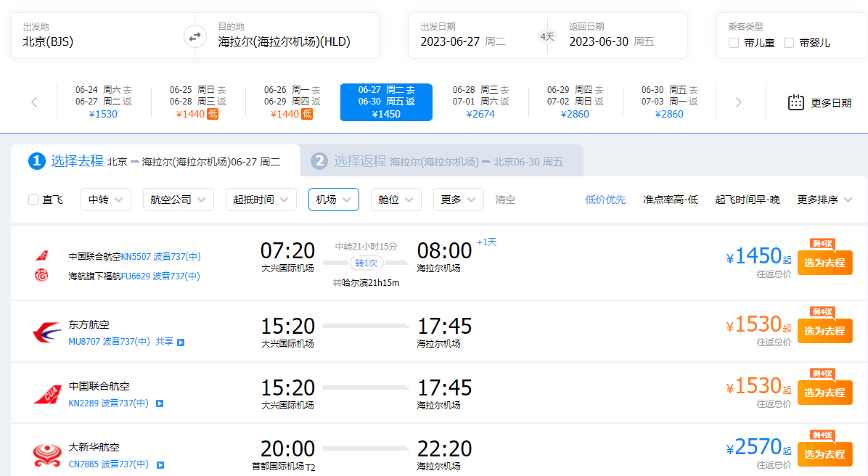The image size is (868, 476).
Task: Expand the 更多排序 sorting dropdown
Action: (x=824, y=200)
